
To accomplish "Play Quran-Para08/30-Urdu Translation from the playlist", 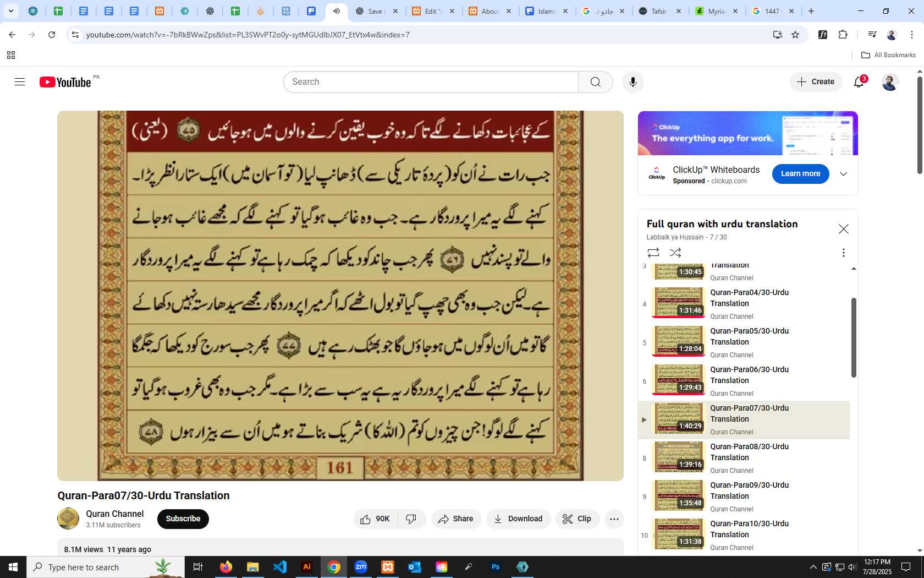I will pyautogui.click(x=744, y=457).
